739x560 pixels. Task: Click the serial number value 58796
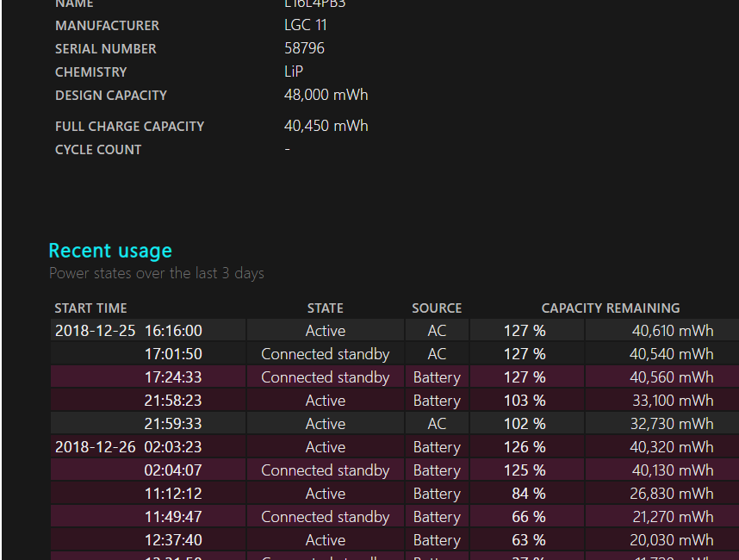[x=304, y=48]
